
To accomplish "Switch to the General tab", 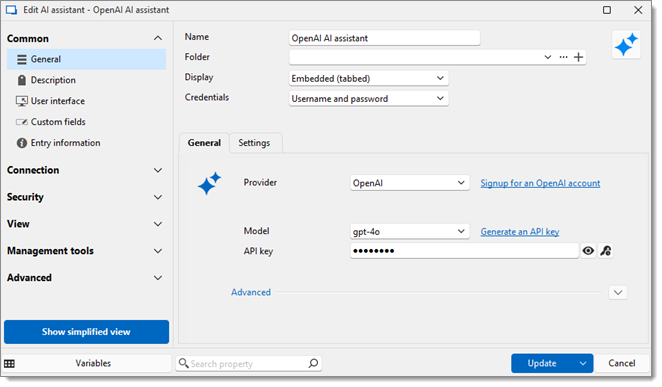I will [x=204, y=143].
